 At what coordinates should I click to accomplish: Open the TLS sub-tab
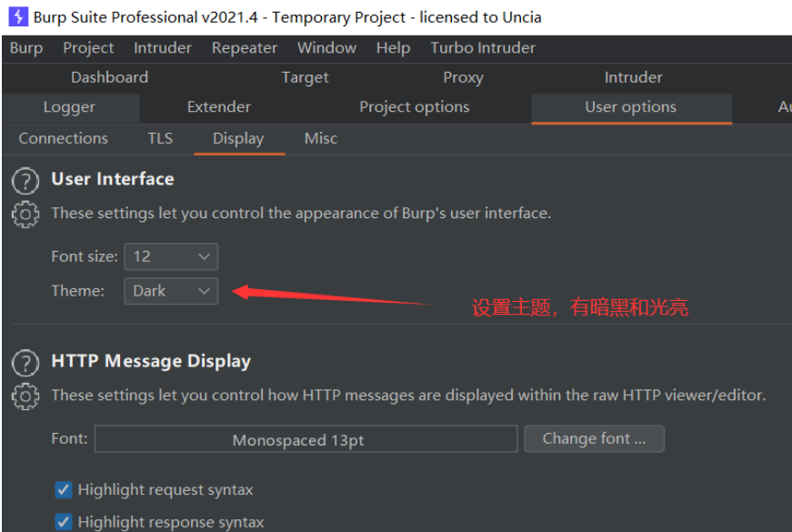coord(160,138)
